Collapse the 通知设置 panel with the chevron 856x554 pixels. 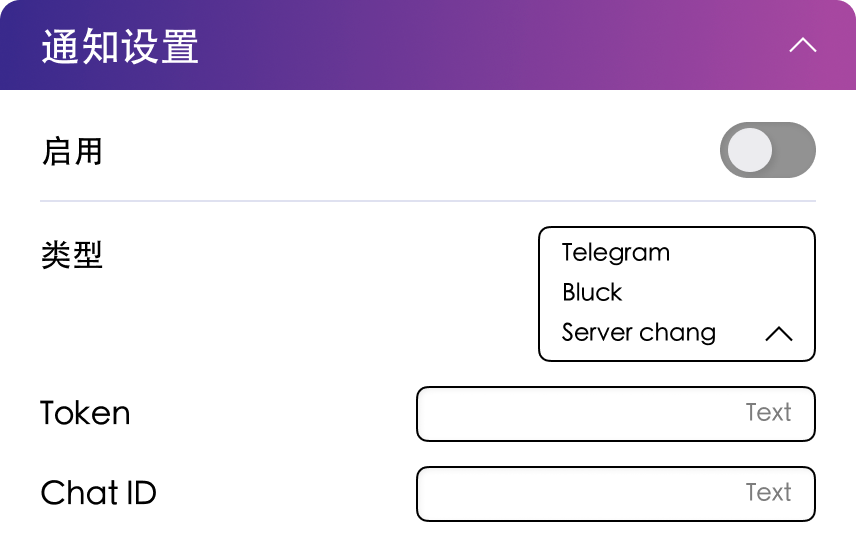tap(803, 46)
